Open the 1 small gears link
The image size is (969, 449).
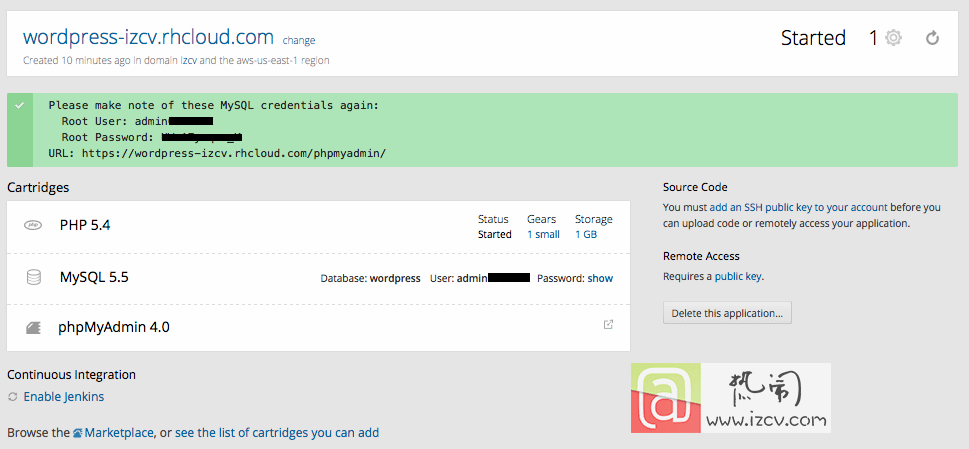click(x=543, y=235)
